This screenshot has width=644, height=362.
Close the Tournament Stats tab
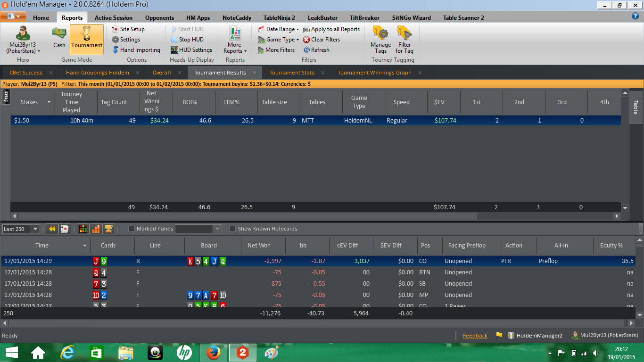[322, 73]
